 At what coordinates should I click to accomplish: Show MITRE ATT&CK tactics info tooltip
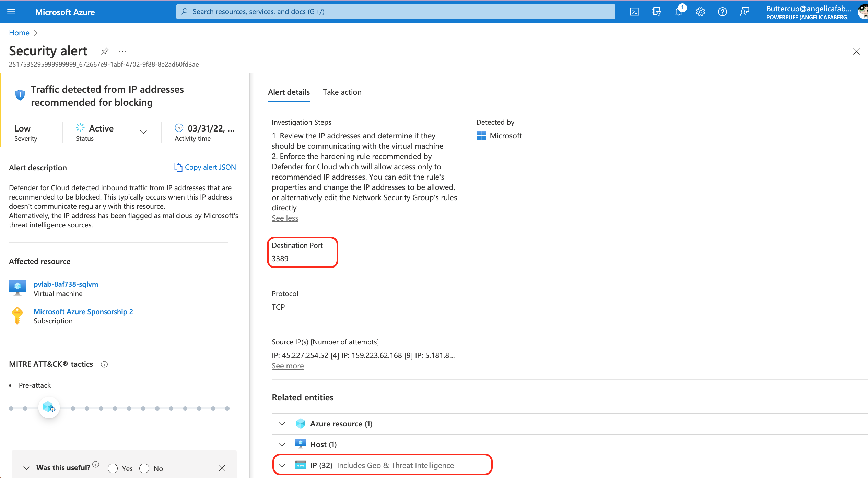tap(104, 364)
